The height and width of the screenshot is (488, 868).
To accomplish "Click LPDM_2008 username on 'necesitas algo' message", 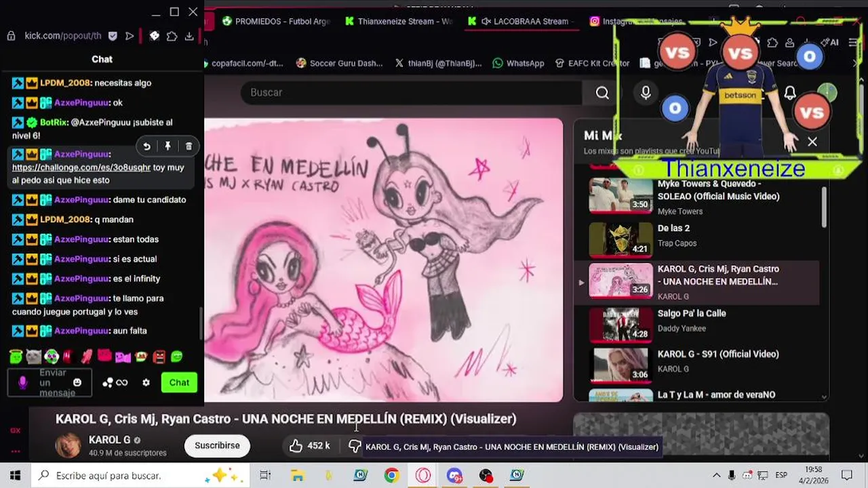I will pyautogui.click(x=65, y=83).
